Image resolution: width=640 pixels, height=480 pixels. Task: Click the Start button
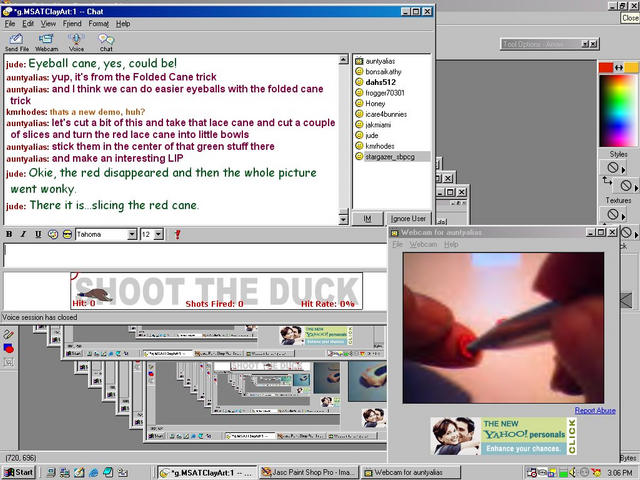click(x=19, y=472)
